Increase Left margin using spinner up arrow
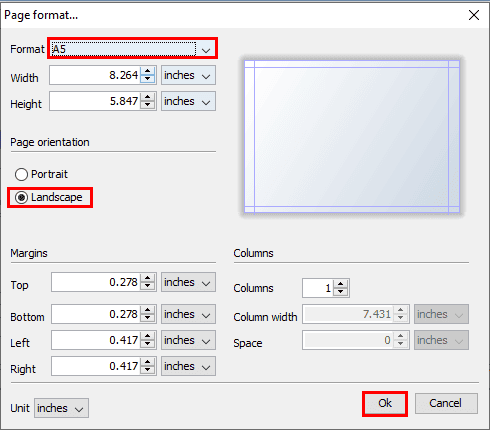The height and width of the screenshot is (430, 490). pyautogui.click(x=148, y=336)
